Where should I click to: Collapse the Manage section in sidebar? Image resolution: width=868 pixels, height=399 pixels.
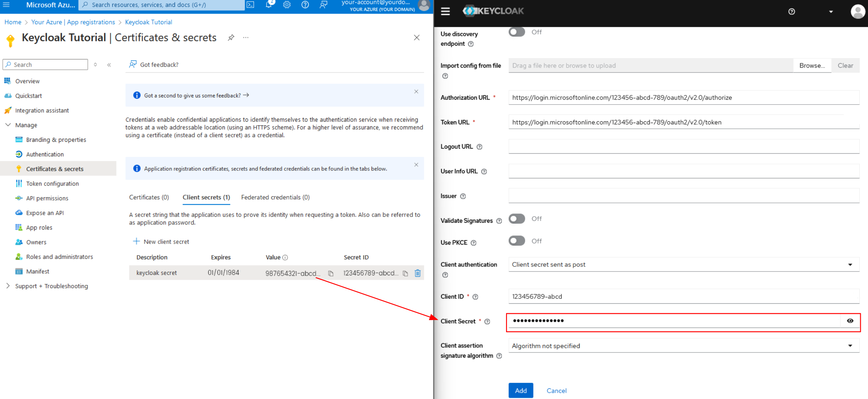pos(8,125)
